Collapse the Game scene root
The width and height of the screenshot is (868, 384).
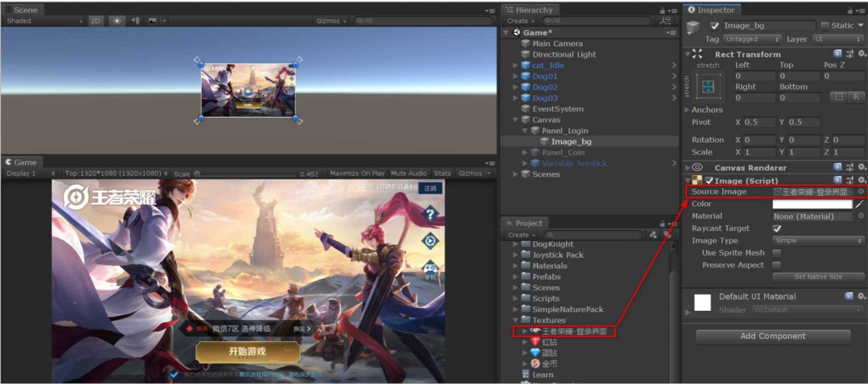click(x=506, y=33)
